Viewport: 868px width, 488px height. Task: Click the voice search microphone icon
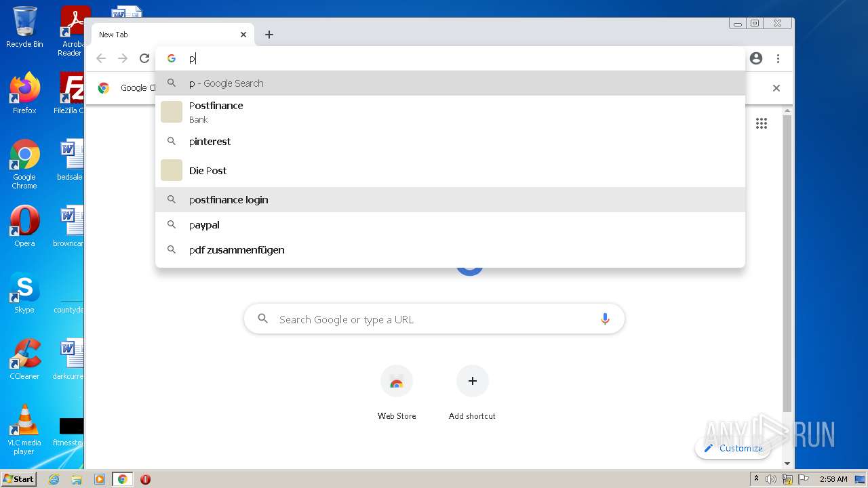605,319
